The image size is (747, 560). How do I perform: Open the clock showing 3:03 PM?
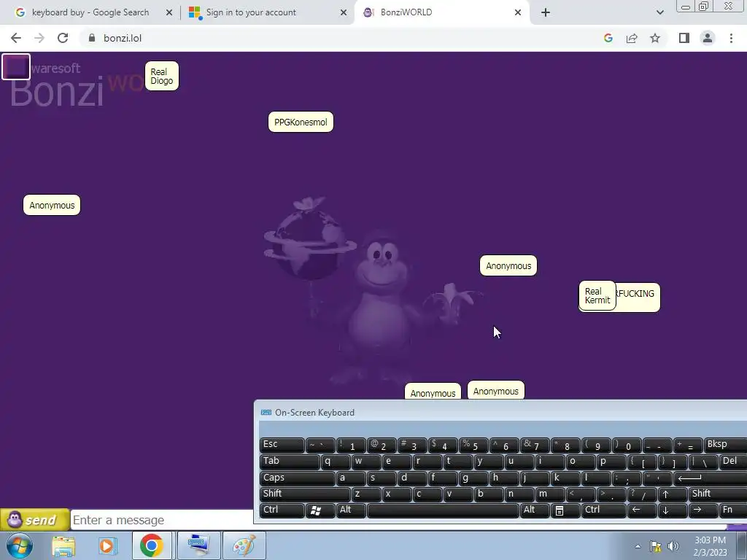[x=711, y=546]
